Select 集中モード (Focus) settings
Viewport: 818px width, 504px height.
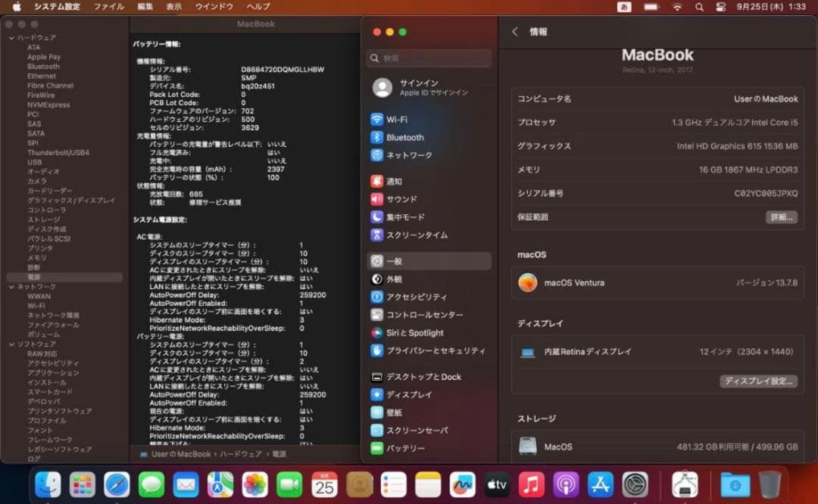click(406, 217)
